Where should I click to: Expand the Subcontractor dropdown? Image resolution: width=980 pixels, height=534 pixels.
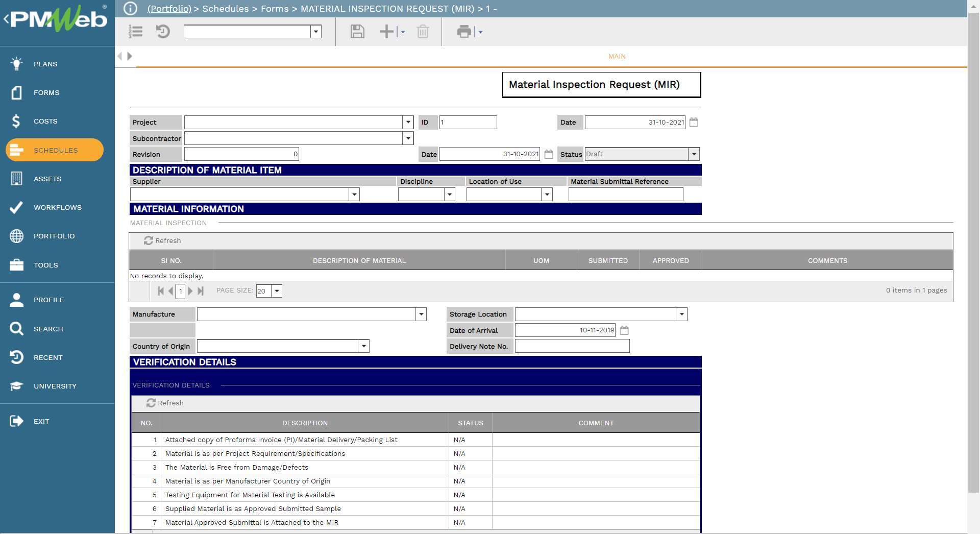408,138
